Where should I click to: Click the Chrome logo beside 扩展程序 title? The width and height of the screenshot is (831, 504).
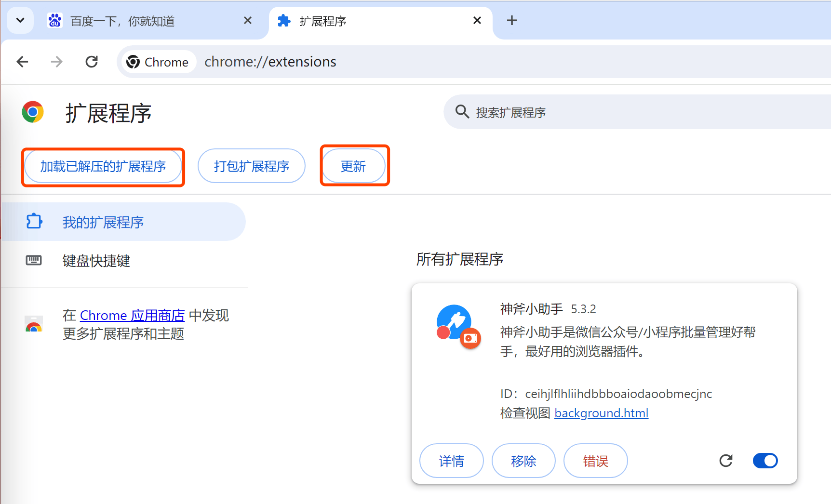tap(33, 112)
